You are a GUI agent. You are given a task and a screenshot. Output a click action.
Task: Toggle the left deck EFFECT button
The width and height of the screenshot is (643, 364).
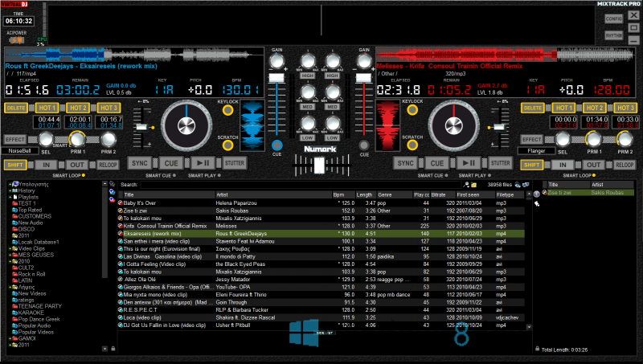[15, 139]
